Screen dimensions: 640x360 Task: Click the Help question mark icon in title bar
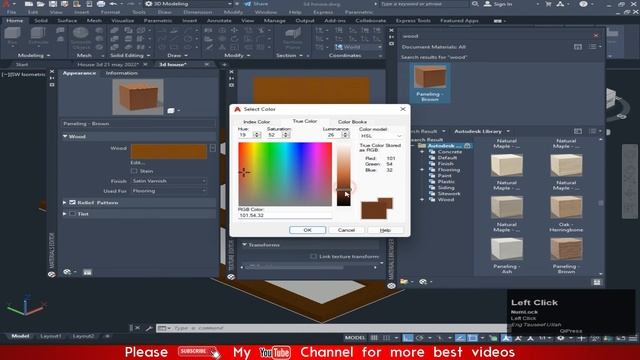(x=584, y=4)
